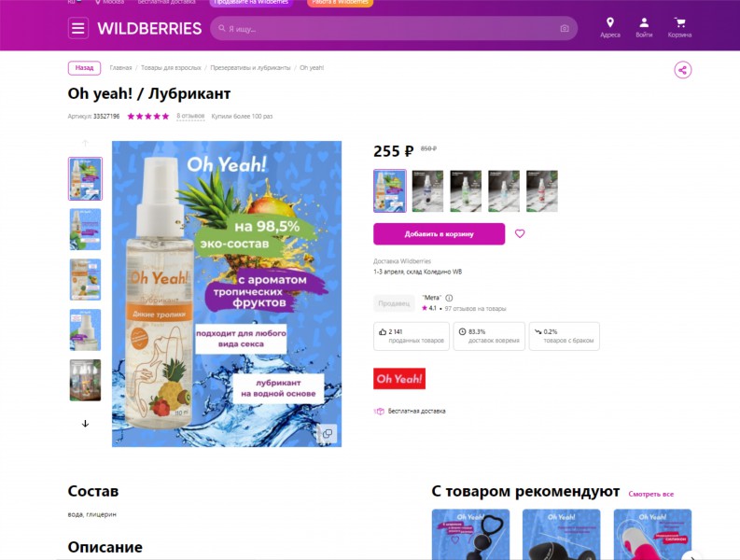Show next thumbnails with the down arrow

[85, 424]
